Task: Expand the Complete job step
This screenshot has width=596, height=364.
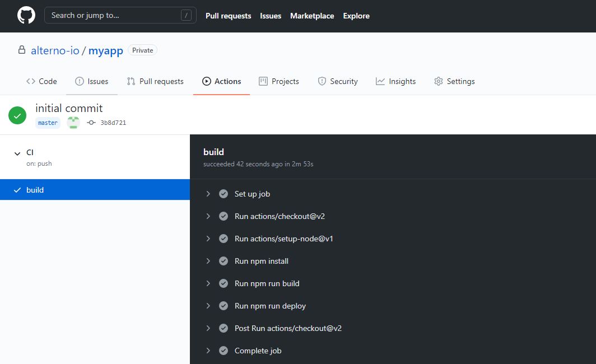Action: [x=208, y=351]
